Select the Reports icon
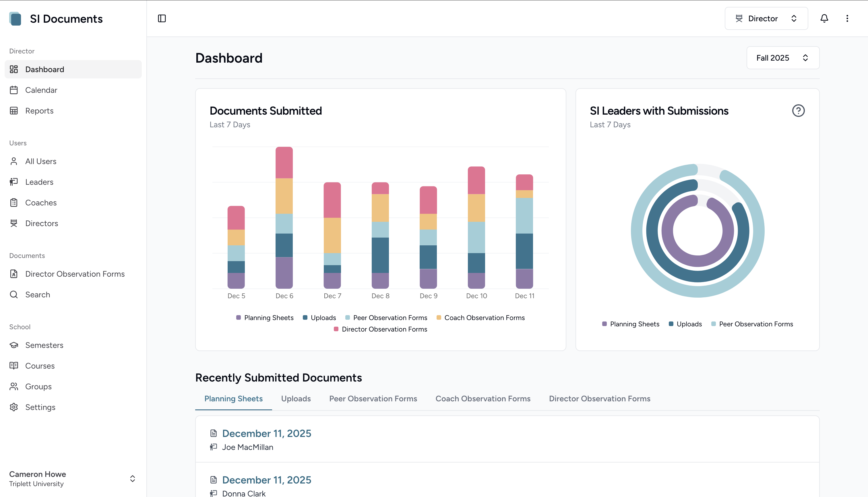Image resolution: width=868 pixels, height=497 pixels. (x=14, y=111)
